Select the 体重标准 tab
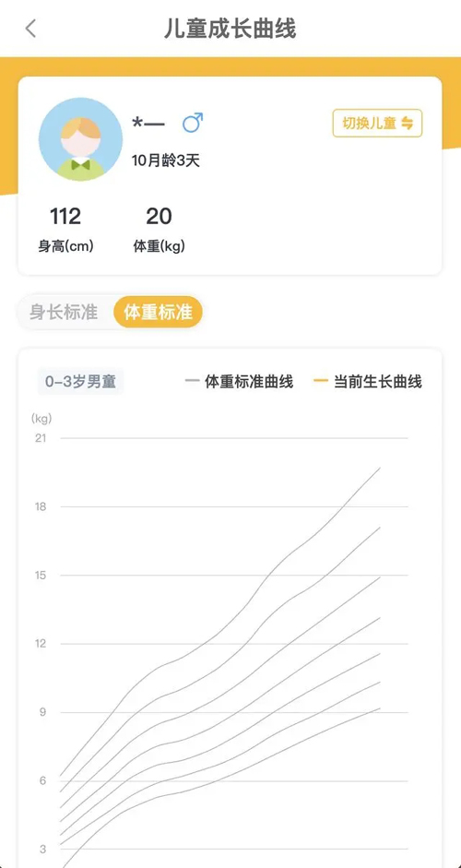This screenshot has width=461, height=868. [159, 312]
